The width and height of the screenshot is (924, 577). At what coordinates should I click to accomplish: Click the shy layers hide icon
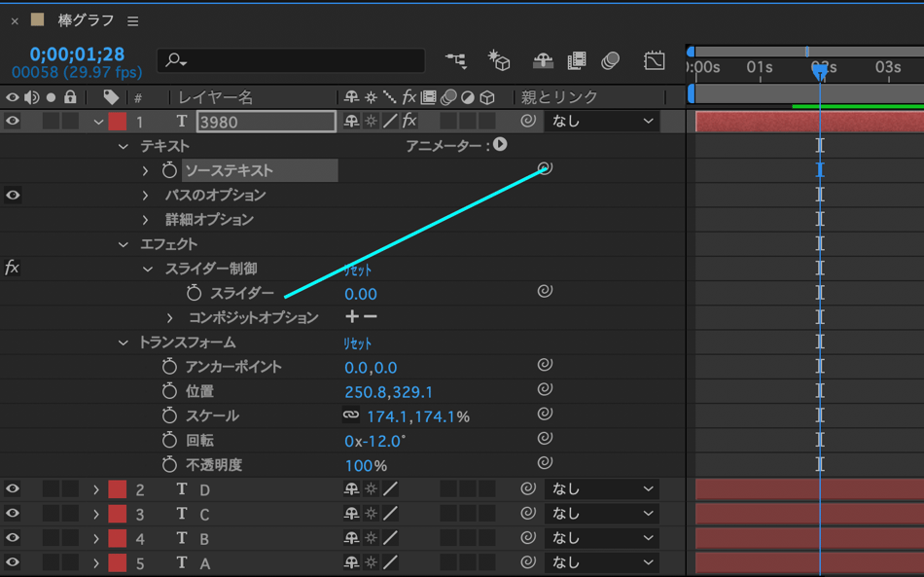[x=543, y=60]
